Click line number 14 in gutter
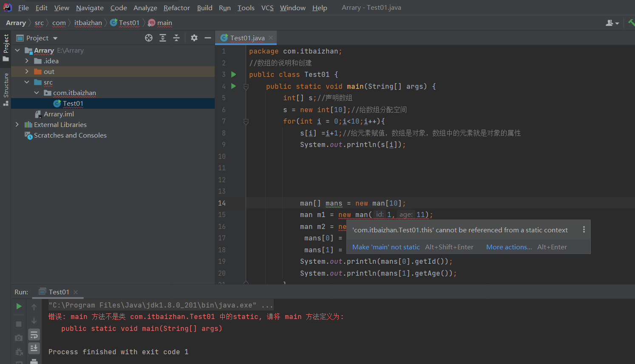Viewport: 635px width, 364px height. click(222, 203)
